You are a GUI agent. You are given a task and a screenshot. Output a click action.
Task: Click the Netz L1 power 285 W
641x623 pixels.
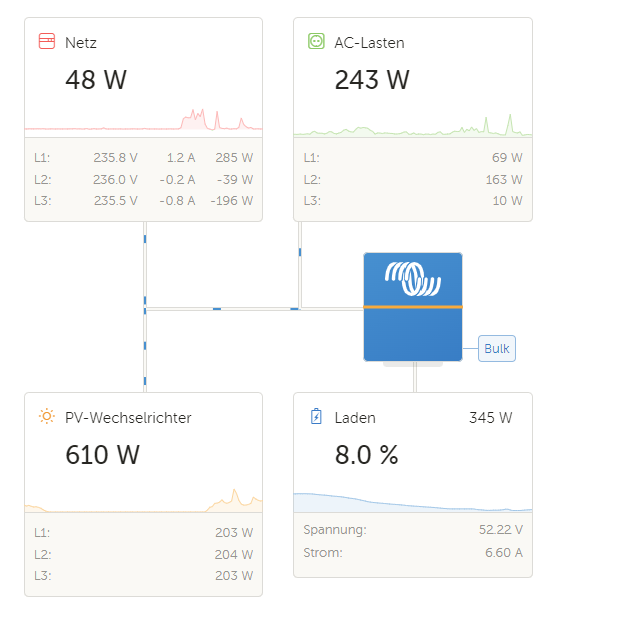click(234, 158)
